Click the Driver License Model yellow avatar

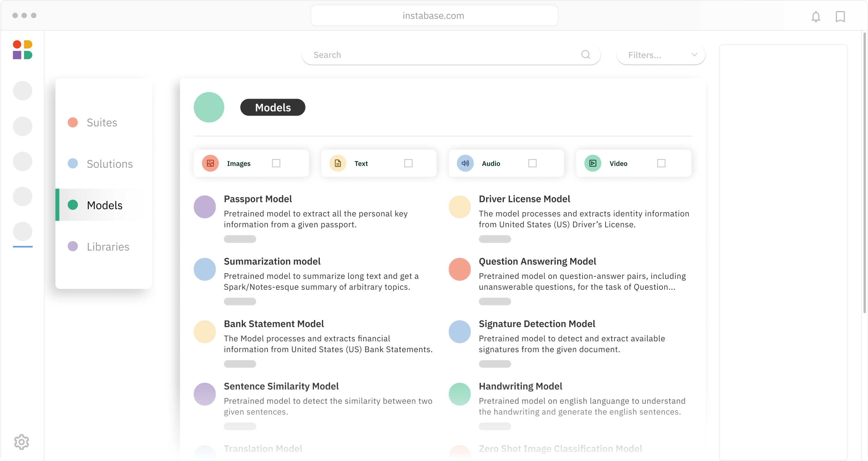click(x=460, y=207)
